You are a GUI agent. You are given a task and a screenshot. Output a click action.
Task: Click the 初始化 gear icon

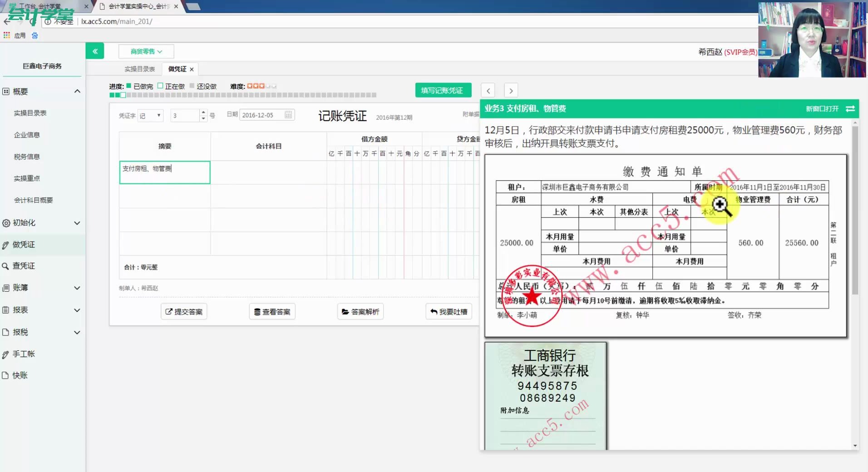click(6, 223)
